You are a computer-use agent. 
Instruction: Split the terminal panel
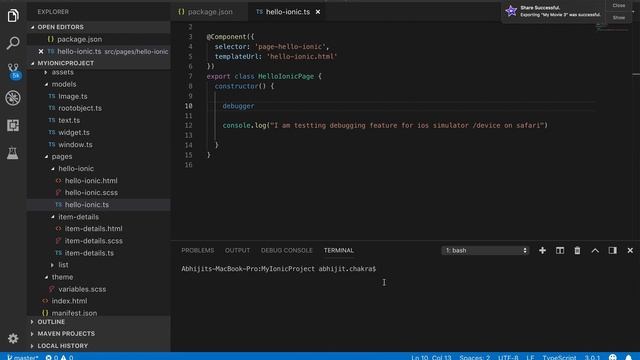[560, 250]
